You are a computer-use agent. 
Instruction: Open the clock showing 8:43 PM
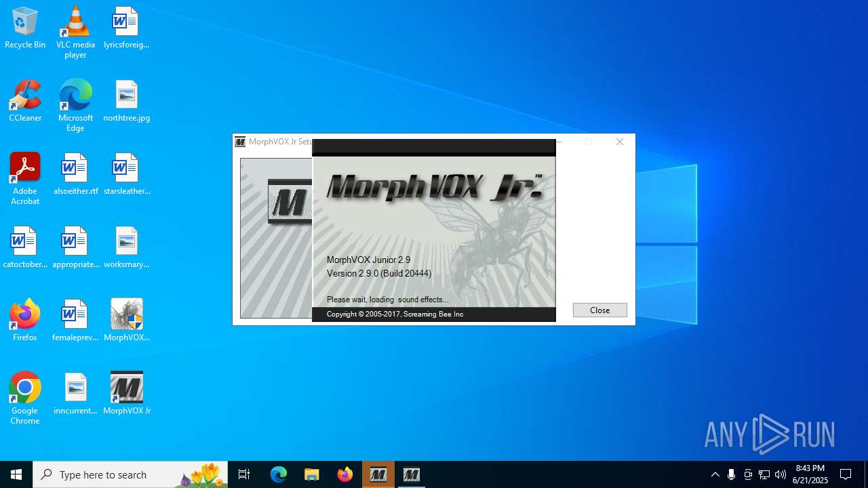pos(810,474)
